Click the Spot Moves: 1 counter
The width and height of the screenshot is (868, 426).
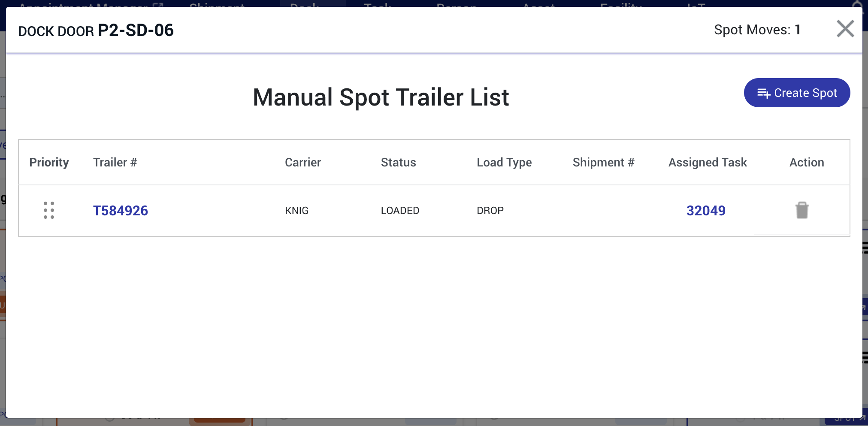click(x=757, y=30)
